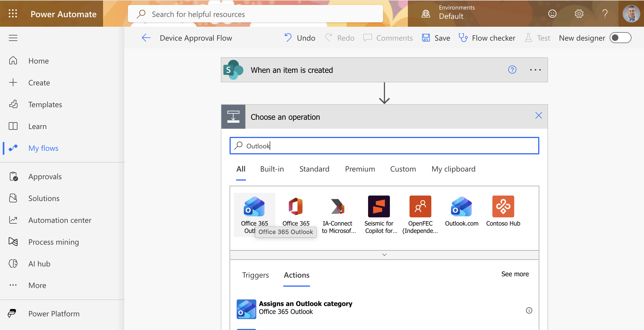This screenshot has width=644, height=330.
Task: Switch to the Premium tab
Action: (360, 169)
